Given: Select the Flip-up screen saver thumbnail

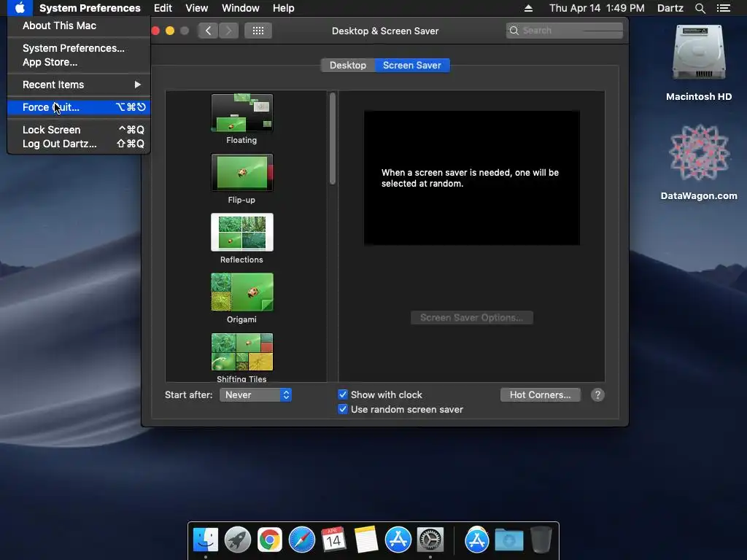Looking at the screenshot, I should 242,172.
